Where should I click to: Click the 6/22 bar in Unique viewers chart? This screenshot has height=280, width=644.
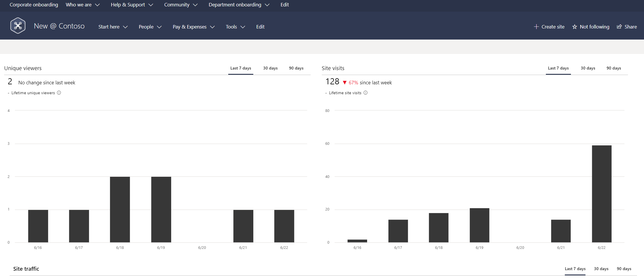point(284,226)
